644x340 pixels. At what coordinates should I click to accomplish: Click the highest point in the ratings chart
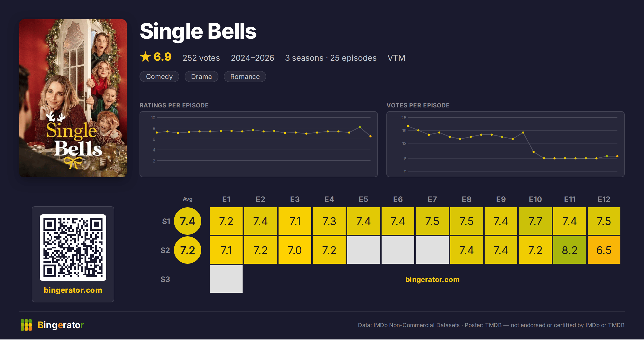point(360,127)
